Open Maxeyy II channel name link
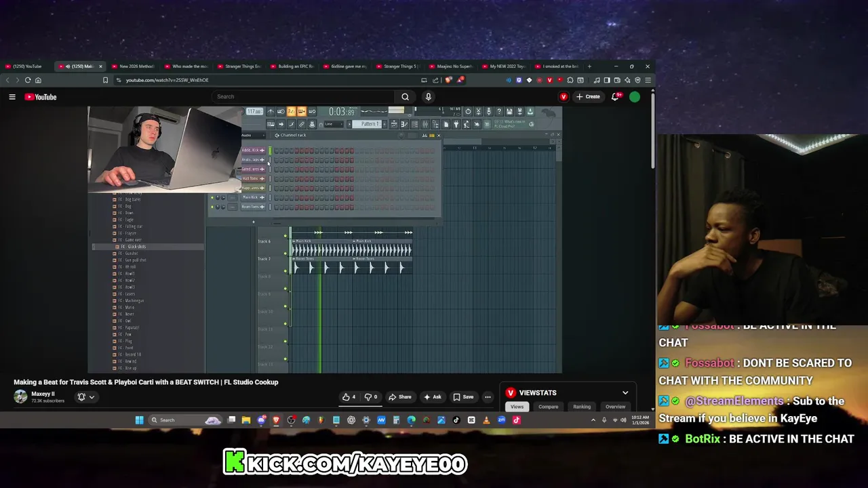The height and width of the screenshot is (488, 868). pyautogui.click(x=43, y=394)
